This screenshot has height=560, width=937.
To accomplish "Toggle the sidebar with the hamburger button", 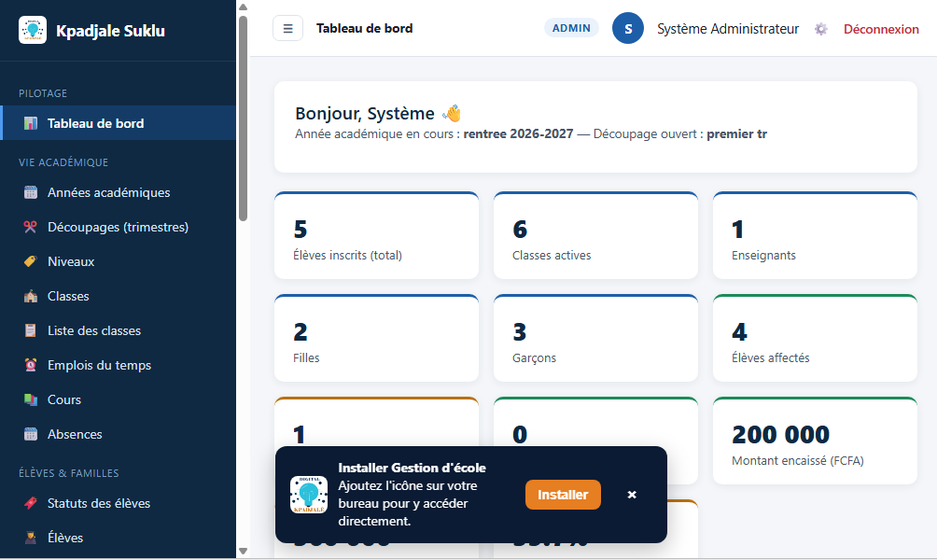I will click(288, 28).
